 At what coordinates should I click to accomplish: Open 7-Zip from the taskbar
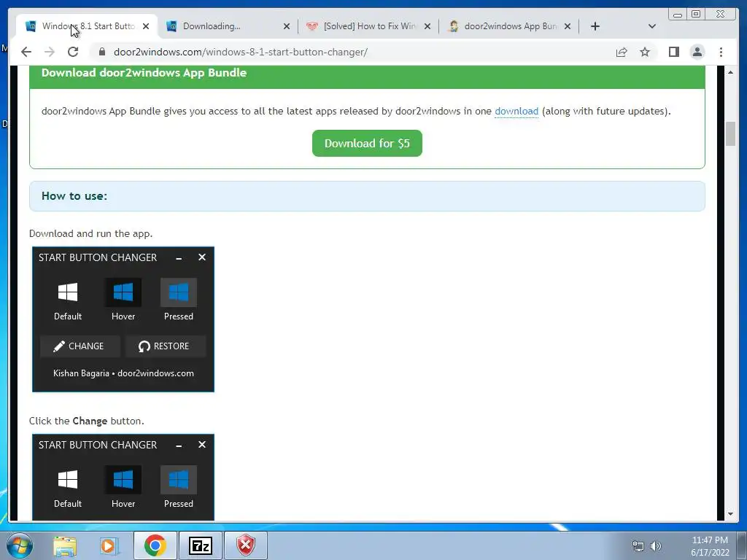point(200,545)
